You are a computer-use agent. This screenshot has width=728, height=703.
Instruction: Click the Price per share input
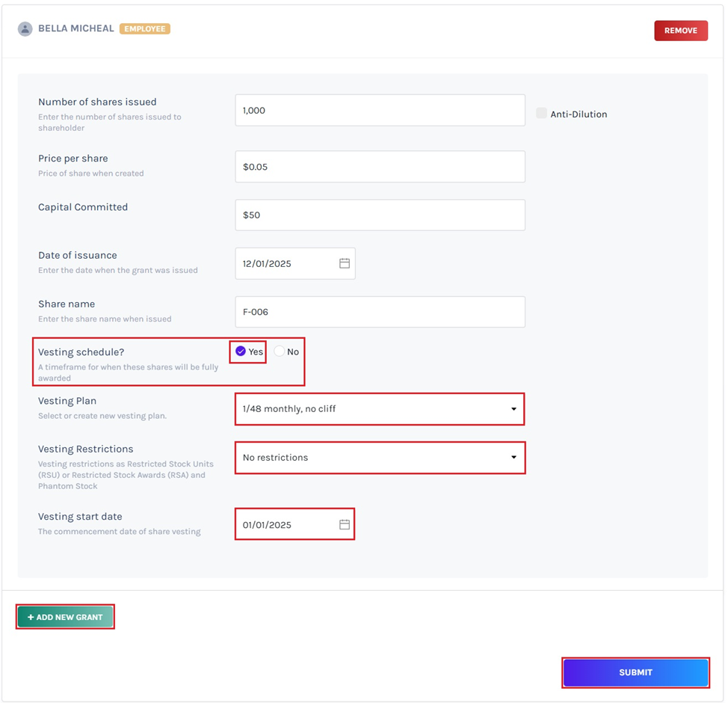(380, 167)
